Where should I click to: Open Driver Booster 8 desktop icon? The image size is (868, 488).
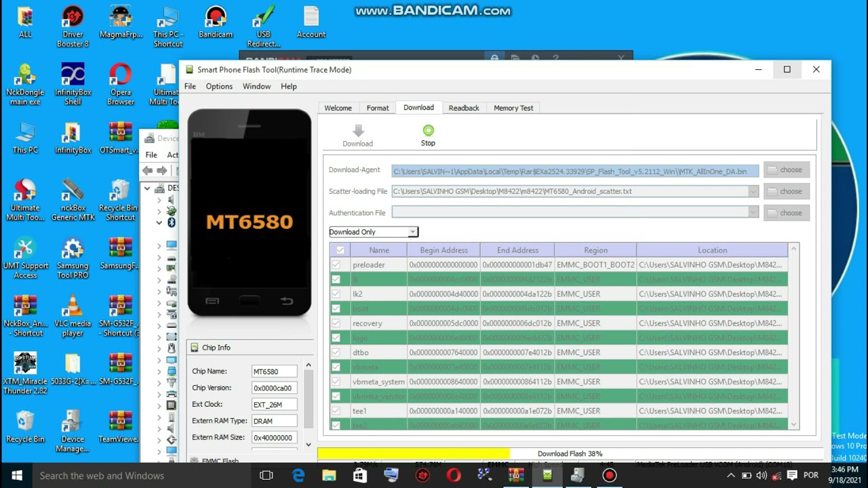[73, 27]
